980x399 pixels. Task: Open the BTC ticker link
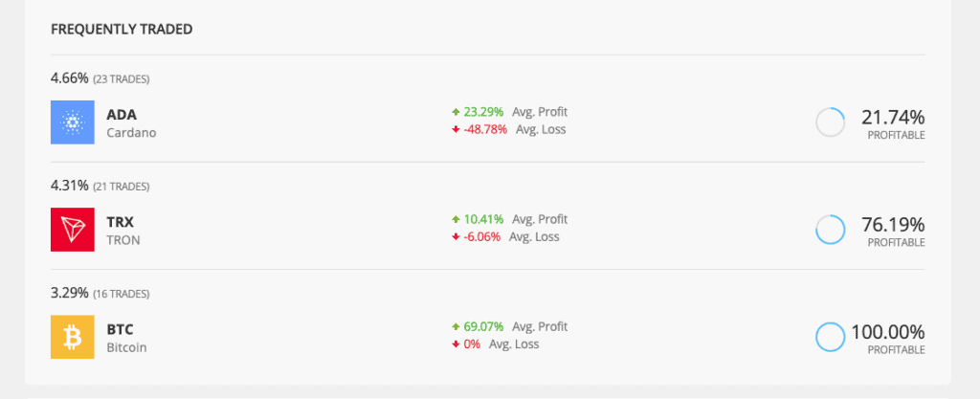[x=120, y=329]
